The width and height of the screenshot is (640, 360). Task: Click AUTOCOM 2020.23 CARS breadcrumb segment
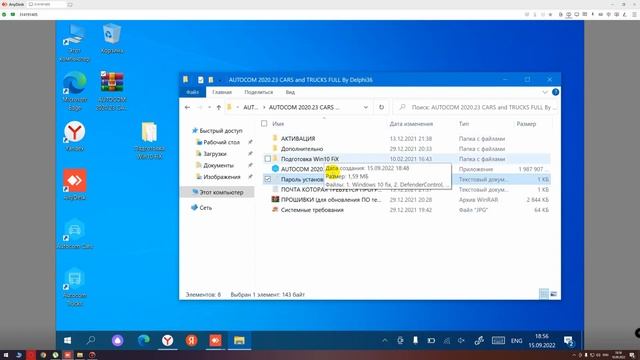[304, 107]
